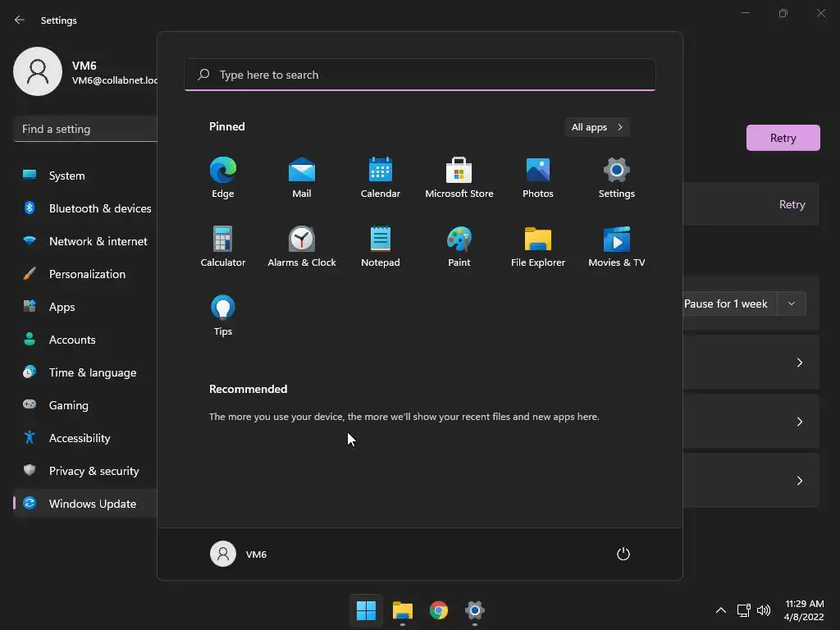Open Google Chrome from the taskbar
This screenshot has height=630, width=840.
(x=439, y=610)
